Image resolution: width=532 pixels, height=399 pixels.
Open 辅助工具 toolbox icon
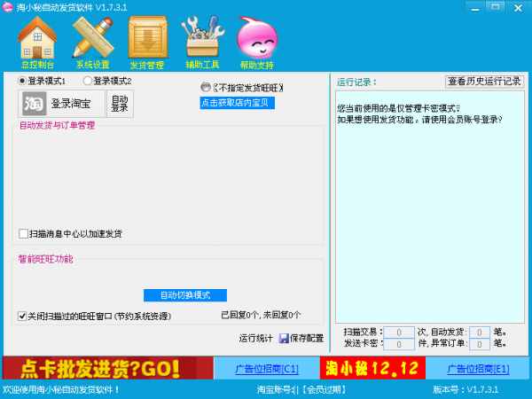[x=201, y=38]
